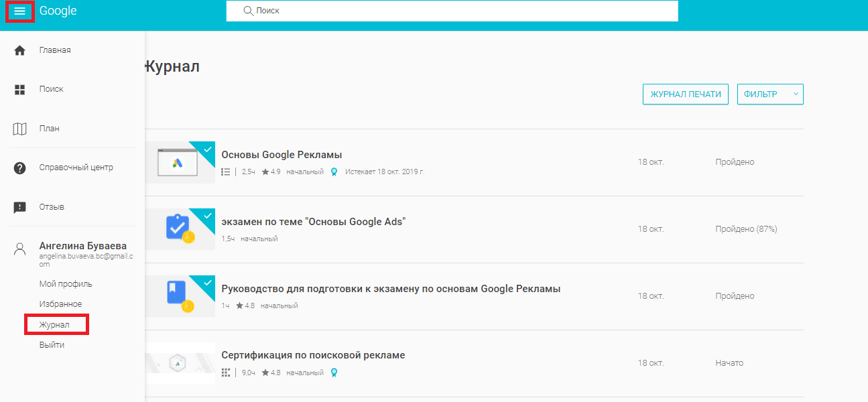
Task: Click the Справочный центр question mark icon
Action: tap(19, 167)
